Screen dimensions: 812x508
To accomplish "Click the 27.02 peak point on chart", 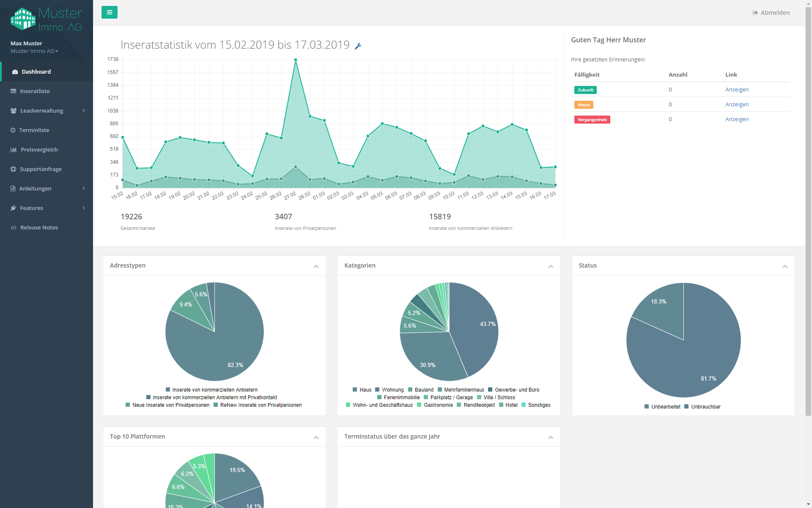I will [x=296, y=60].
